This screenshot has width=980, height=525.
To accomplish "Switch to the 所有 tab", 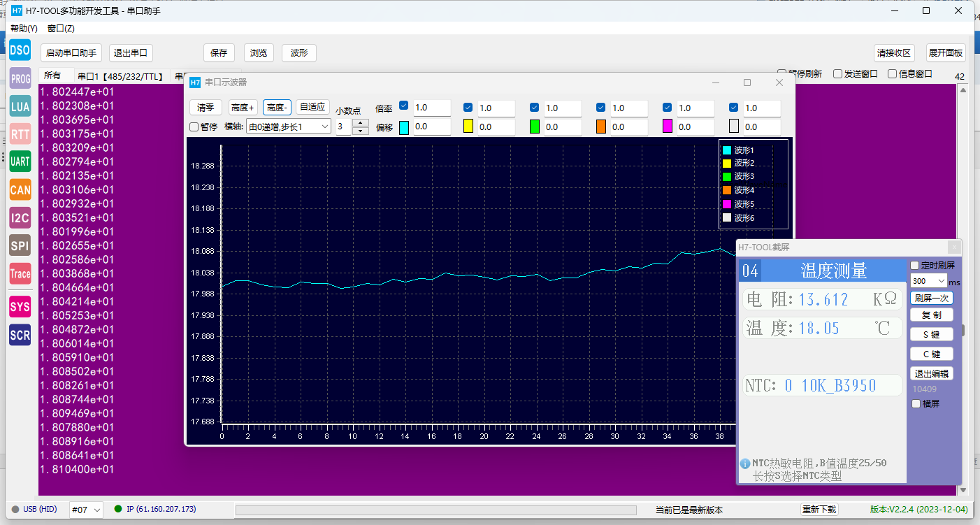I will click(x=52, y=75).
